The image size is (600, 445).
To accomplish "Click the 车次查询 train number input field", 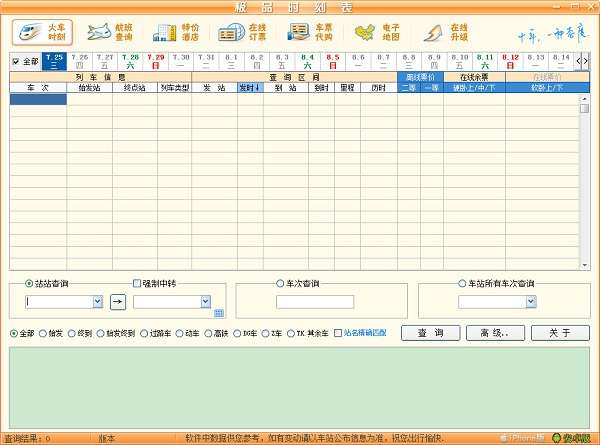I will click(315, 301).
